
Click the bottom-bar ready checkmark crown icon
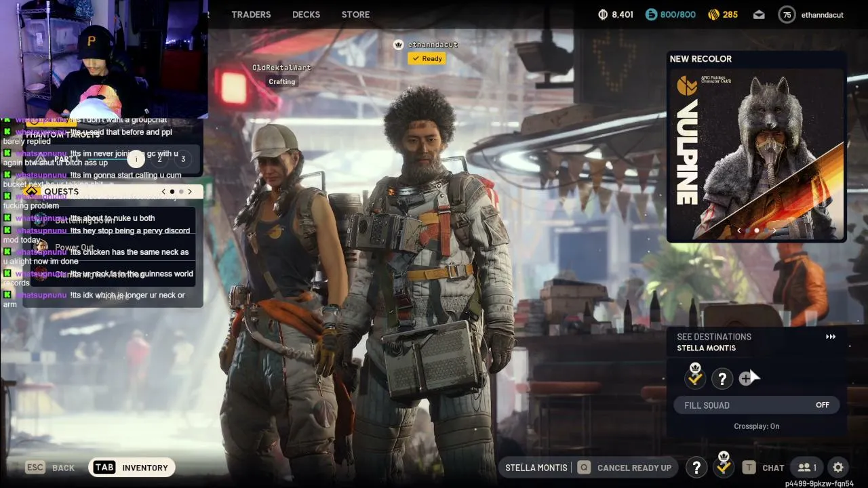pyautogui.click(x=724, y=465)
